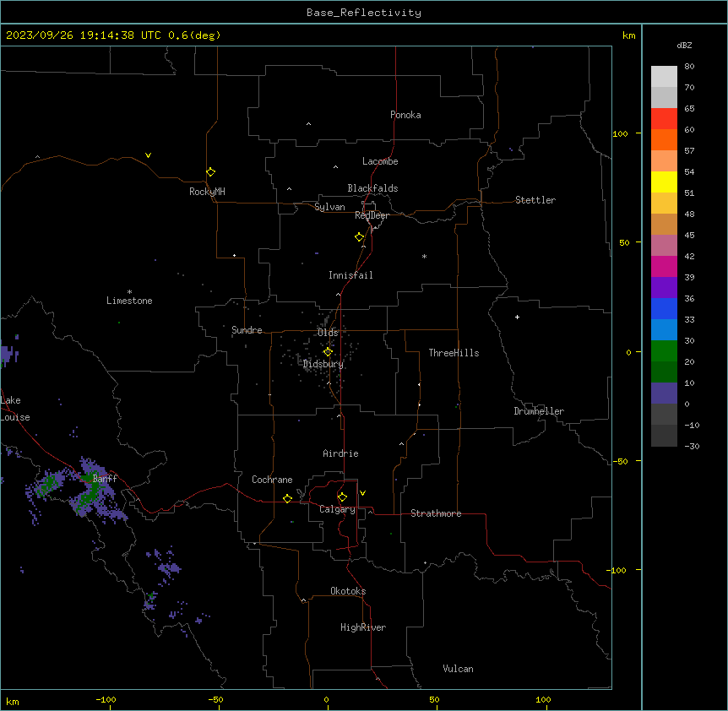The width and height of the screenshot is (728, 711).
Task: Click the Banff label
Action: [105, 479]
